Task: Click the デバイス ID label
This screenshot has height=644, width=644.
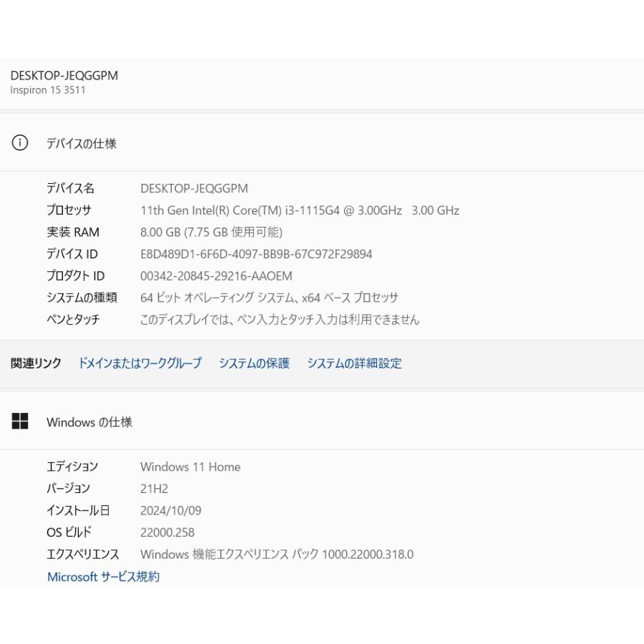Action: (72, 254)
